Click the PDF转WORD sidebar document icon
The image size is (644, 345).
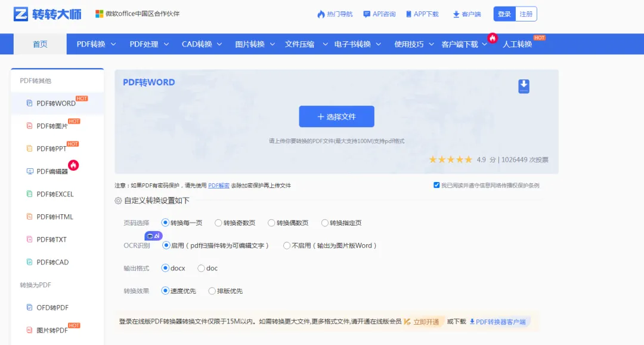pyautogui.click(x=30, y=103)
